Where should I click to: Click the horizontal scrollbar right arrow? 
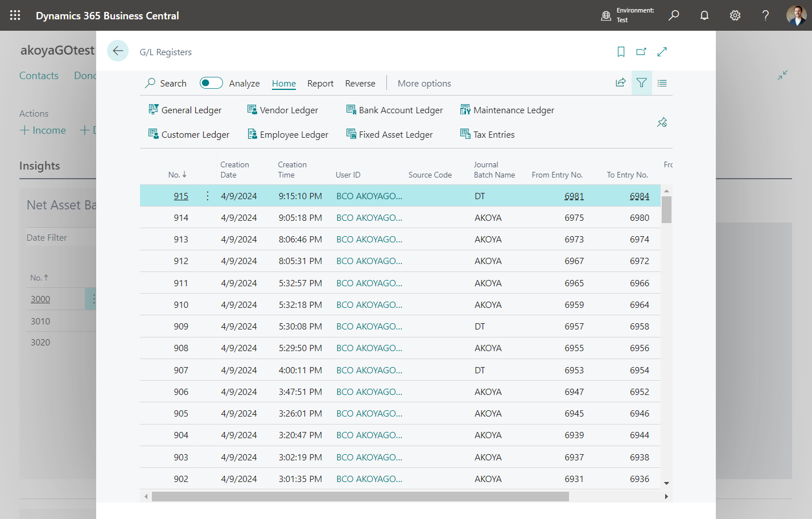[667, 496]
